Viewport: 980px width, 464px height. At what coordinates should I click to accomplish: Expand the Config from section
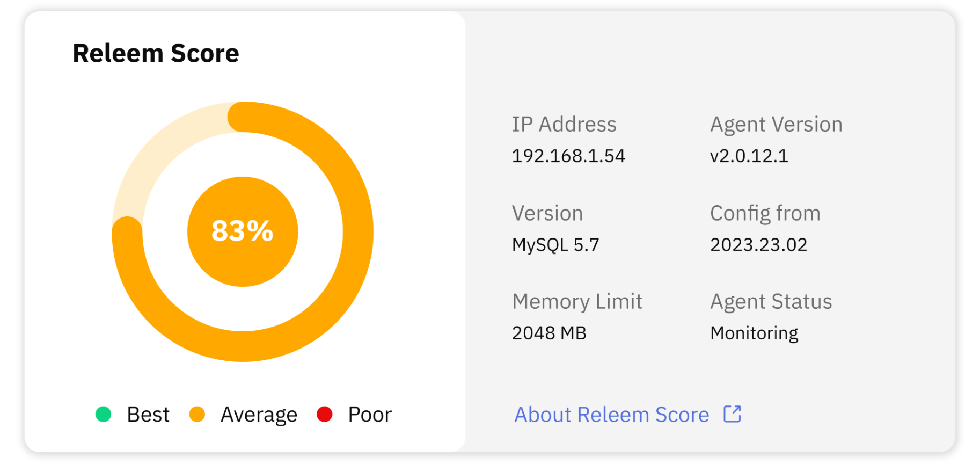[x=765, y=213]
